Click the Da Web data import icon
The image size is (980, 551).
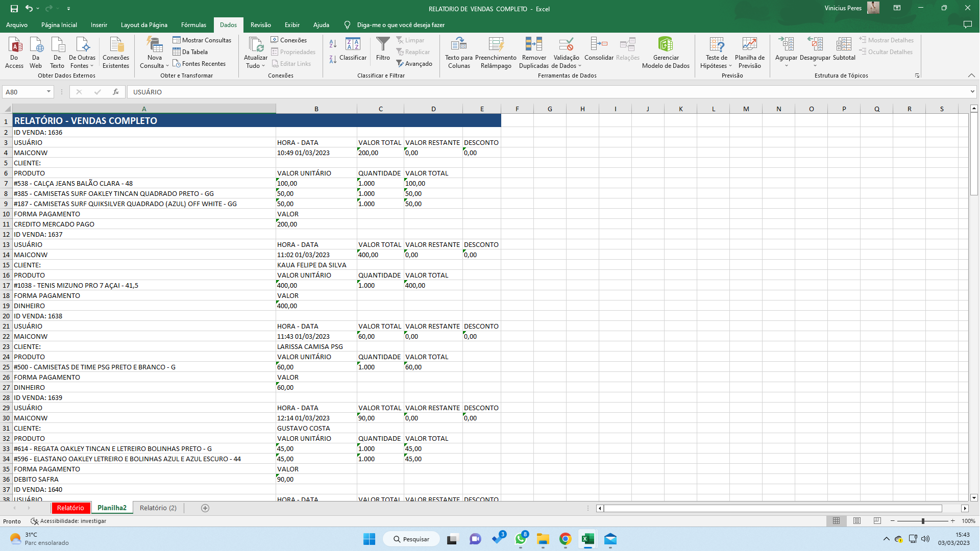36,52
